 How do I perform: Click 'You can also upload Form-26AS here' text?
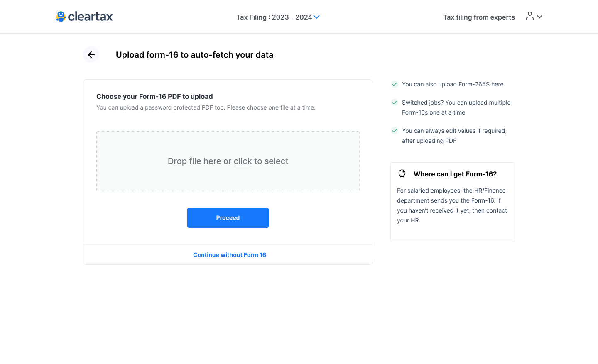pyautogui.click(x=453, y=84)
